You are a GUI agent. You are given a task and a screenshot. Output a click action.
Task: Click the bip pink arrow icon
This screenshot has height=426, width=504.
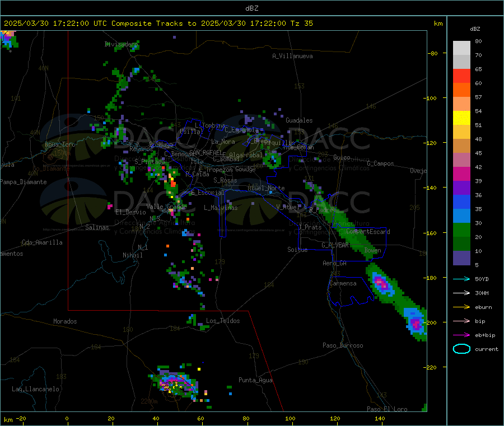click(461, 321)
